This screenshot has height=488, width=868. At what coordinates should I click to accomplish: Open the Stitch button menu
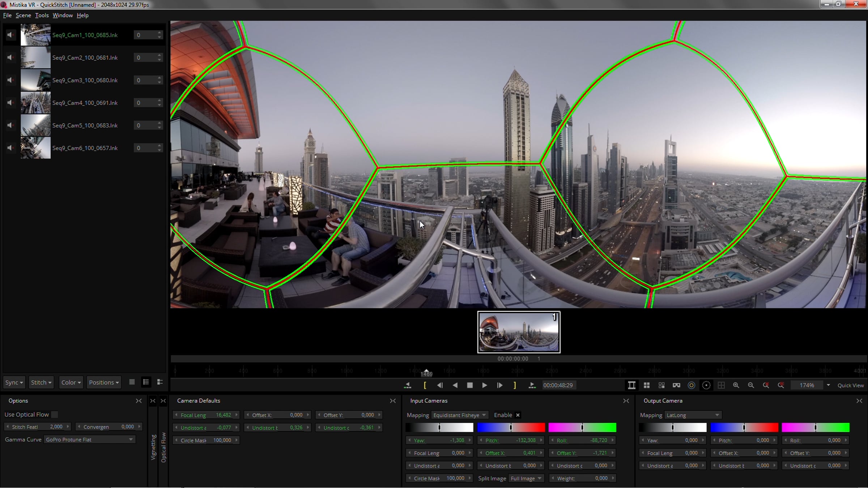click(41, 382)
